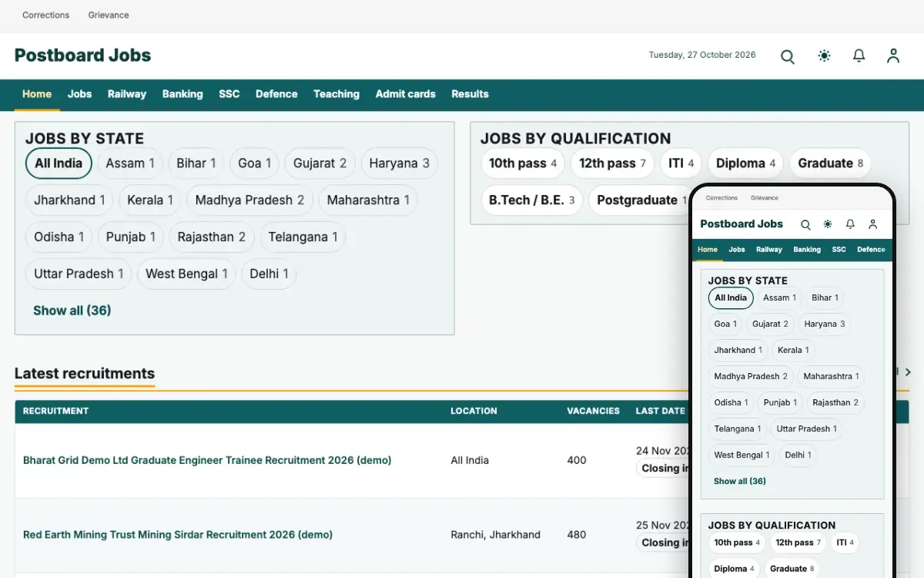Filter by Assam in desktop Jobs by State
The width and height of the screenshot is (924, 578).
(130, 163)
